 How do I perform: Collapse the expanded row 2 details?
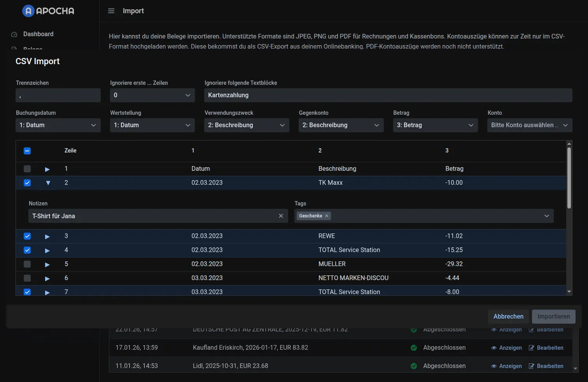point(48,183)
